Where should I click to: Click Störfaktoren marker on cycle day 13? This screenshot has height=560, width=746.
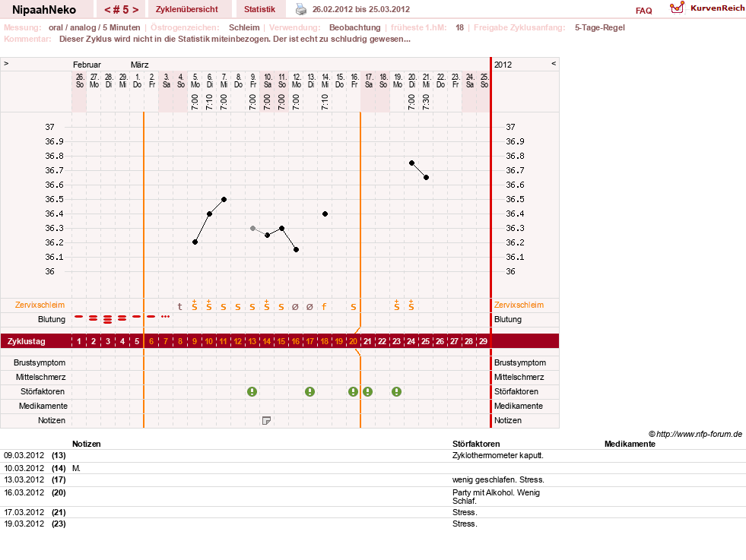(x=252, y=392)
